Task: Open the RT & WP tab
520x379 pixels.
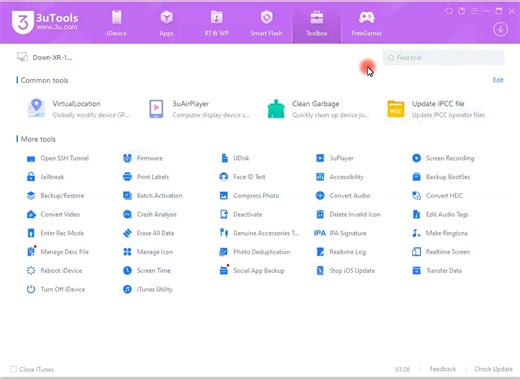Action: coord(216,23)
